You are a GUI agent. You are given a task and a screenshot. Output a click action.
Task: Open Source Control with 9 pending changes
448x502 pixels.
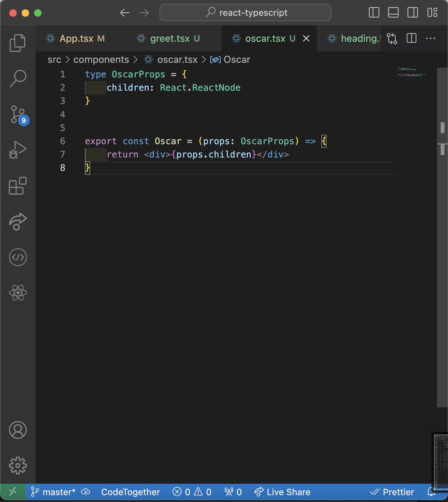[x=18, y=114]
